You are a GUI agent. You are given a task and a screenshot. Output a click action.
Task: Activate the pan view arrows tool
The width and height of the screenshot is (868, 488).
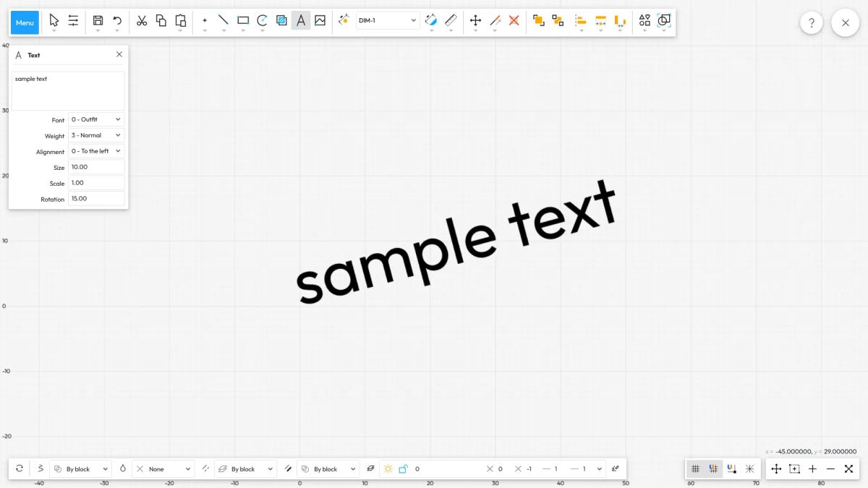(776, 468)
